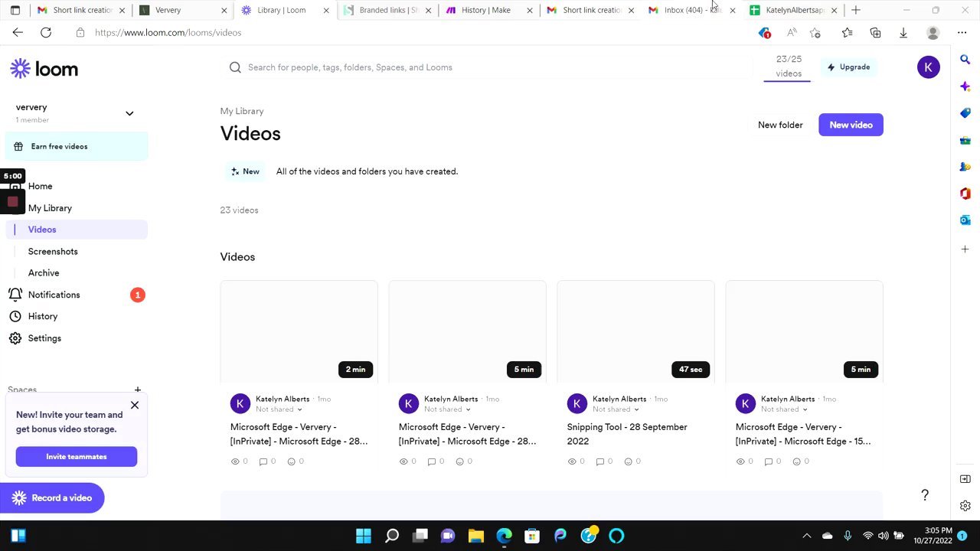The height and width of the screenshot is (551, 980).
Task: Switch to Branded links browser tab
Action: [385, 10]
